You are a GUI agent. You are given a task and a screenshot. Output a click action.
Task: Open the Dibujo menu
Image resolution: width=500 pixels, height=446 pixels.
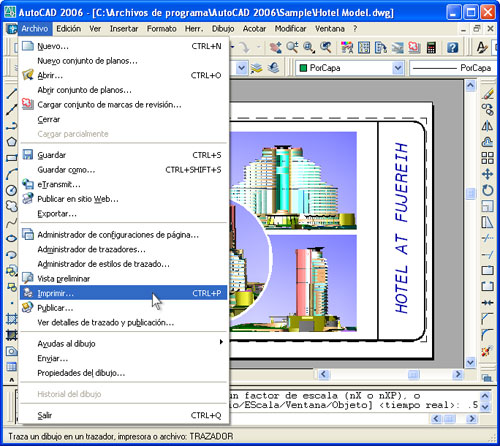point(223,29)
